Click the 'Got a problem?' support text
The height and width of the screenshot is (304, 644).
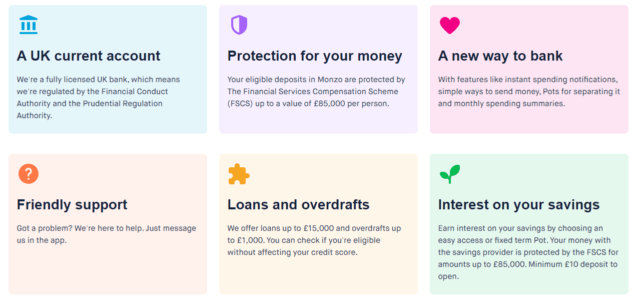pos(106,234)
